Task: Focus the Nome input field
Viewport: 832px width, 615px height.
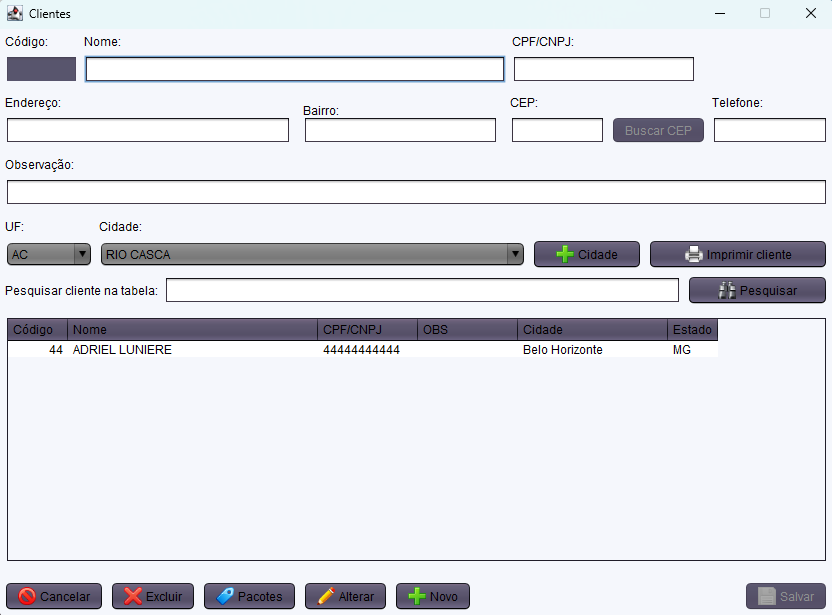Action: tap(295, 69)
